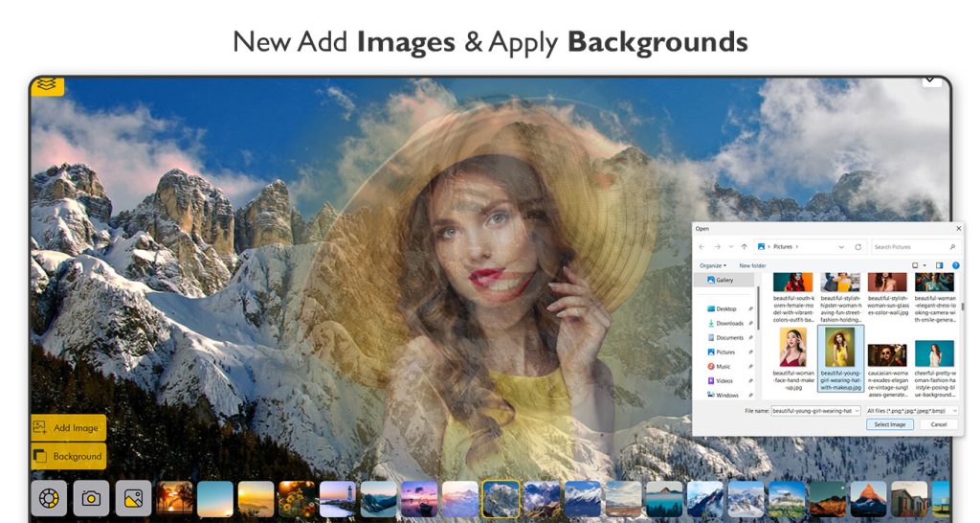Select caucasian-woman sunglasses image file

887,369
